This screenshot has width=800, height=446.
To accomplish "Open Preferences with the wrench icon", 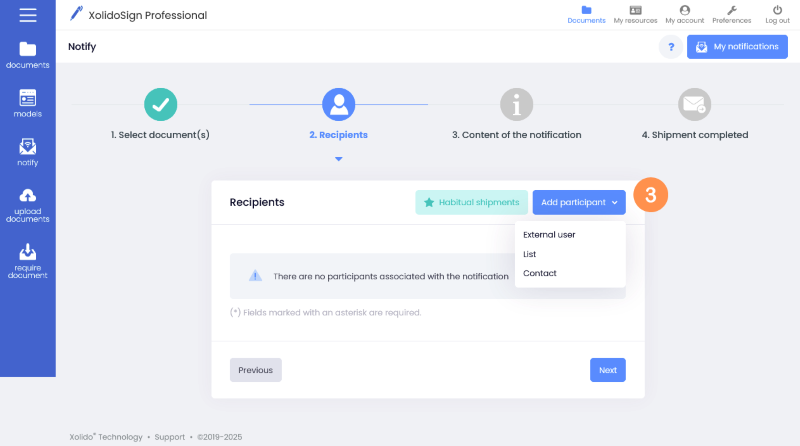I will click(x=732, y=15).
